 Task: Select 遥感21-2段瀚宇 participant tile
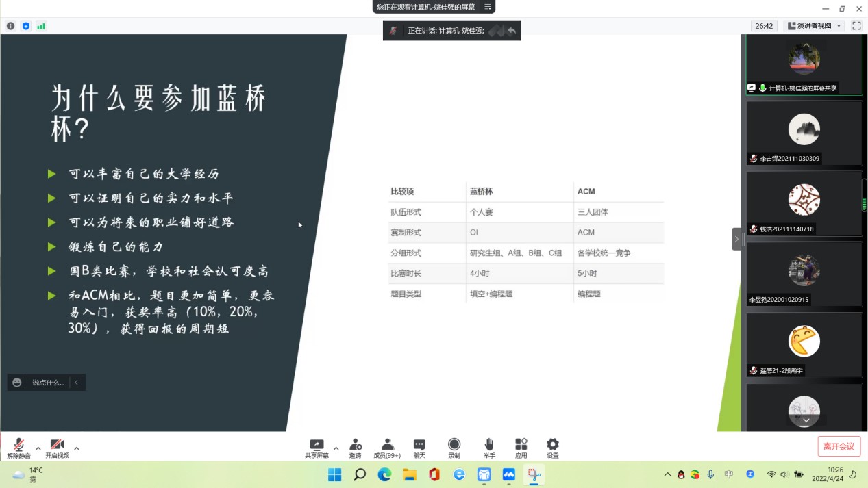coord(804,344)
